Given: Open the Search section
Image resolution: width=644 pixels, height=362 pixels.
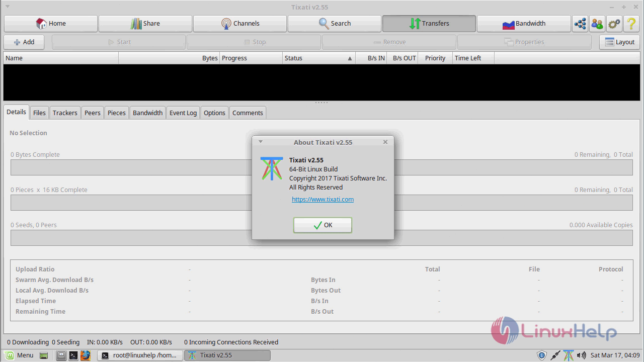Looking at the screenshot, I should (335, 24).
